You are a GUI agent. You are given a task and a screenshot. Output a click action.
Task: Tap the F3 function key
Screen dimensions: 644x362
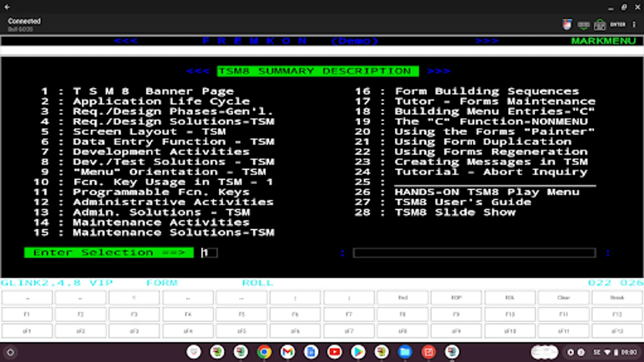click(134, 314)
